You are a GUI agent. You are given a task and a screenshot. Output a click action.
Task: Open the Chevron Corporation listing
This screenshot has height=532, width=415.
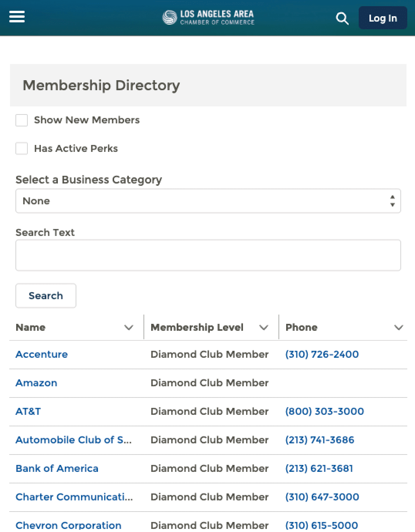pyautogui.click(x=69, y=525)
